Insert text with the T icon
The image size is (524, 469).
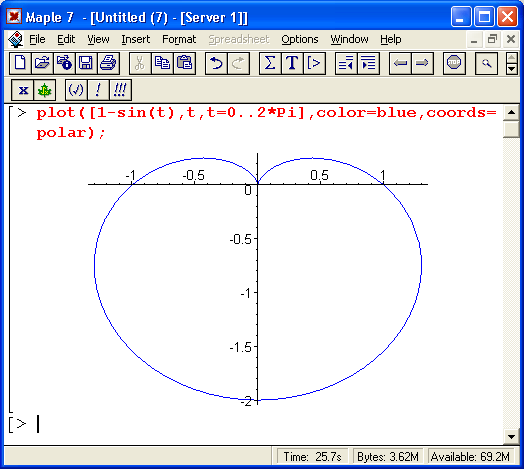coord(292,63)
